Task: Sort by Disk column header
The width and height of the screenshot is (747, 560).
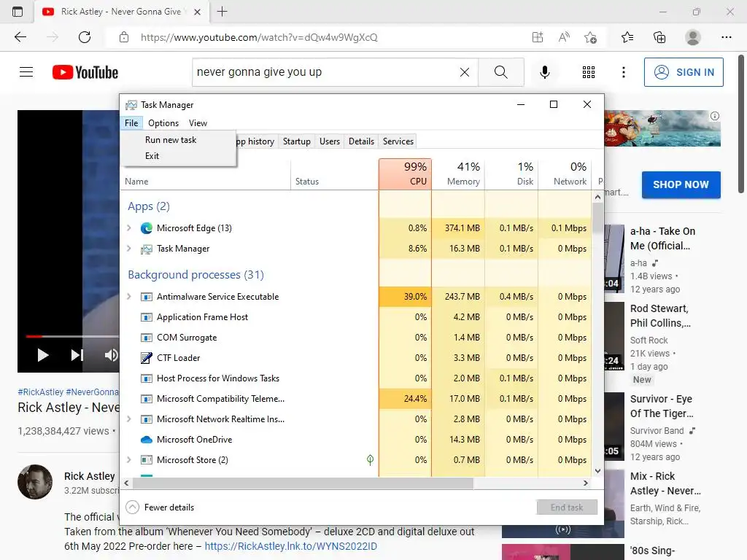Action: tap(511, 174)
